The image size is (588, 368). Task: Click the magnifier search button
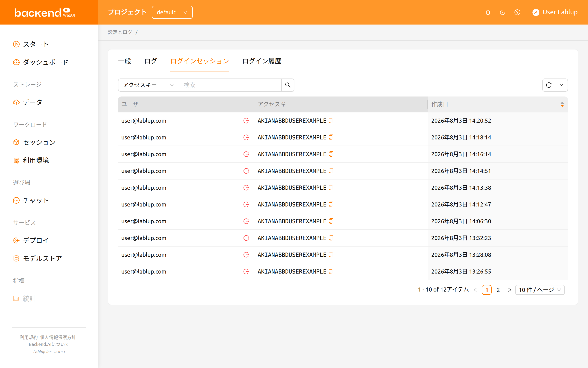coord(288,85)
